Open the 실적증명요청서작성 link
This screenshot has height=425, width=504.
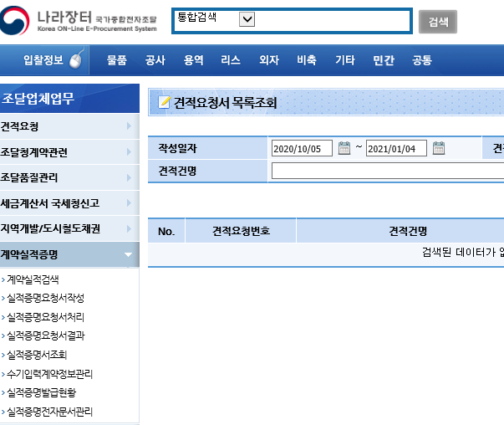click(46, 298)
